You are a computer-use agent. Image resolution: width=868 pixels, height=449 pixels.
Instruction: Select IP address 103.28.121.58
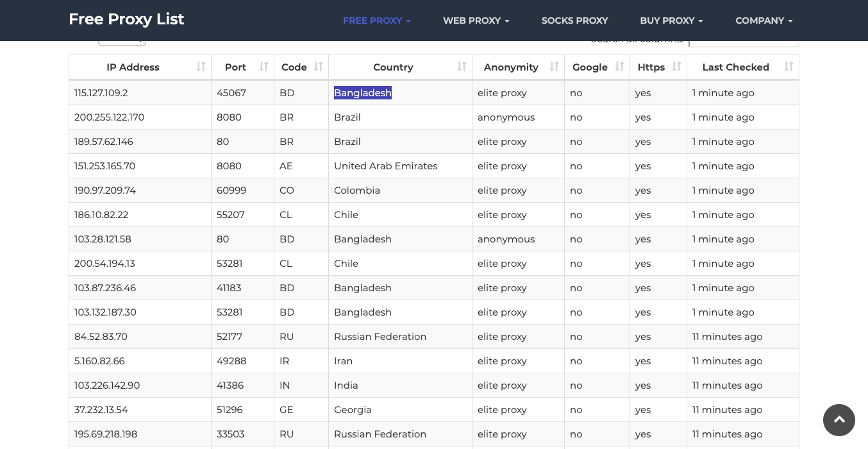tap(103, 239)
